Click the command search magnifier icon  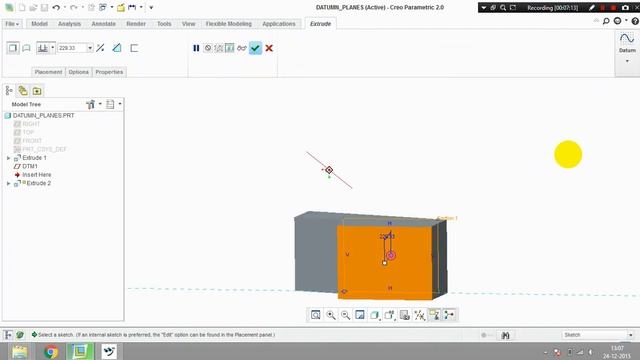click(606, 21)
